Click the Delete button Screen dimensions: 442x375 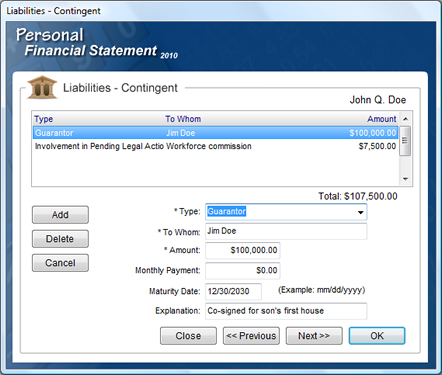coord(60,239)
